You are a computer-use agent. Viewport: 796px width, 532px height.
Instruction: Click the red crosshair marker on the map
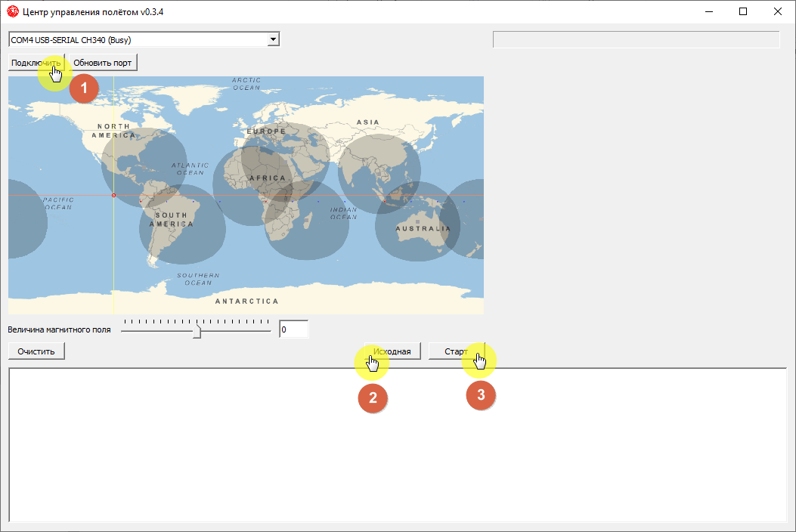113,194
